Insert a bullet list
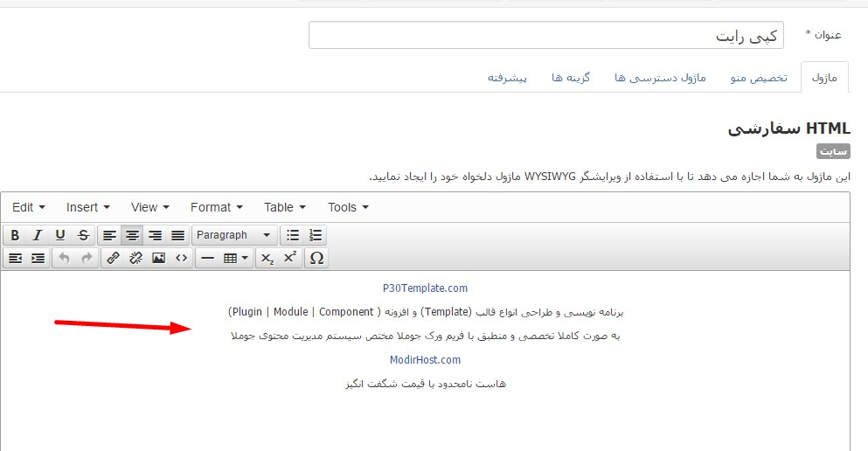This screenshot has height=451, width=868. [293, 235]
